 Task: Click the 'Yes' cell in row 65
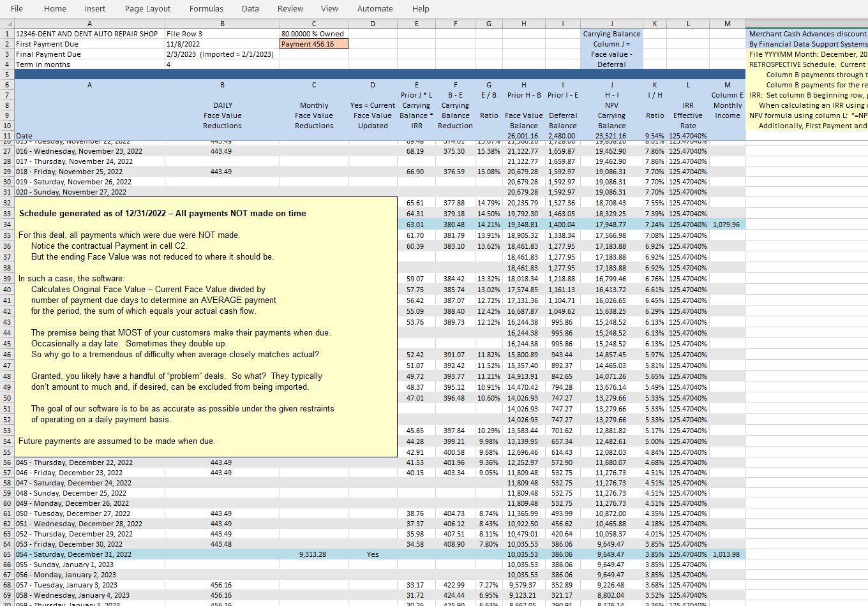coord(373,554)
